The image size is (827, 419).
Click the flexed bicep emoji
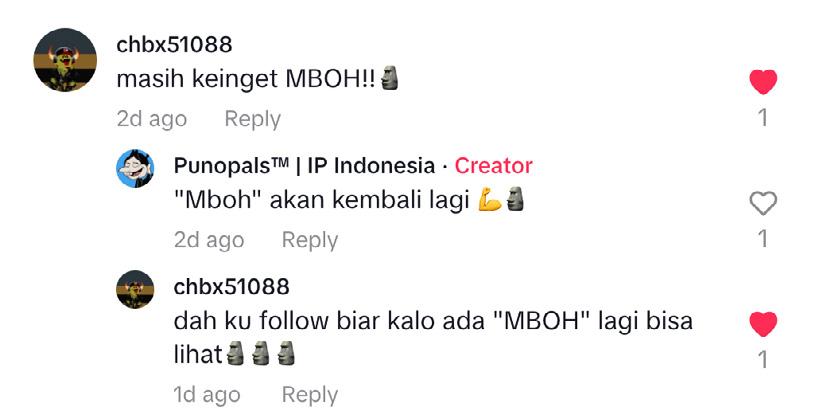490,200
